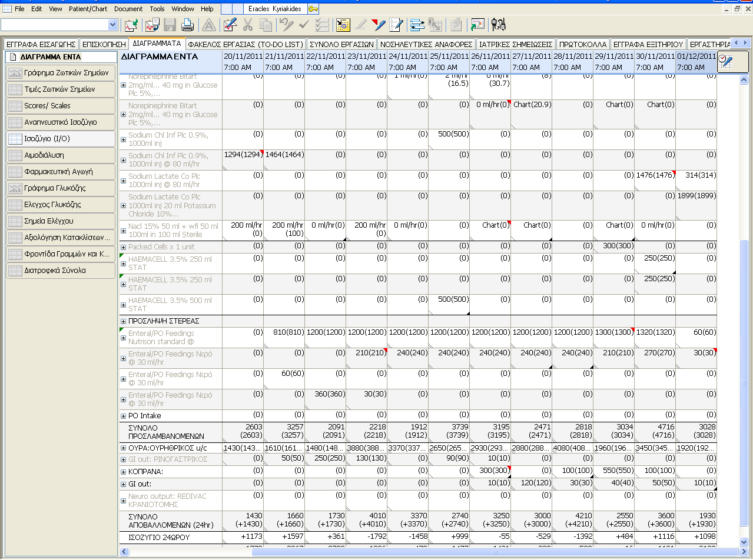Click the chart with green arrow toolbar icon
Screen dimensions: 753x560
(x=131, y=25)
